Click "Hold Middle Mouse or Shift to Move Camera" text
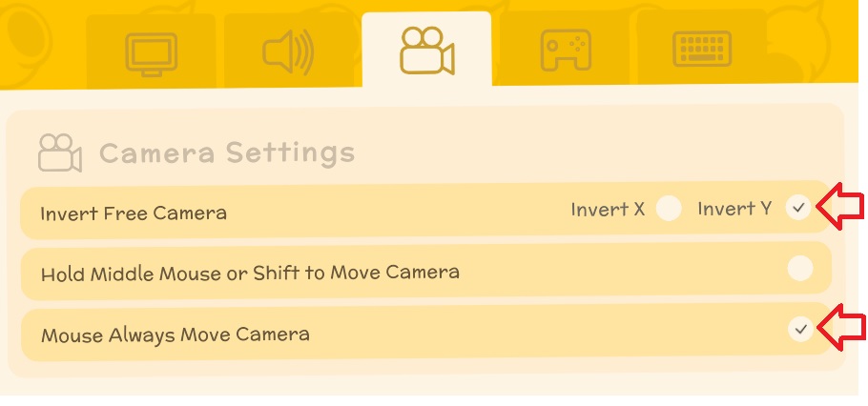The image size is (868, 406). coord(250,274)
